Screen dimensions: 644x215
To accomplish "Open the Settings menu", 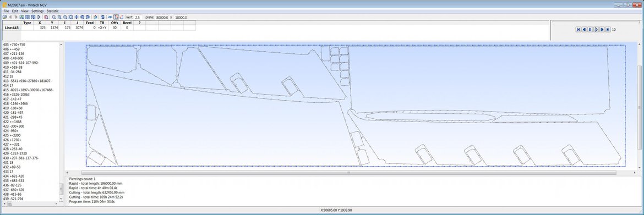I will click(x=38, y=11).
